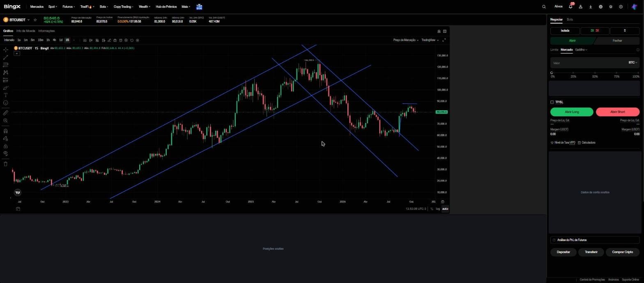
Task: Select the ruler measure tool
Action: pyautogui.click(x=5, y=113)
